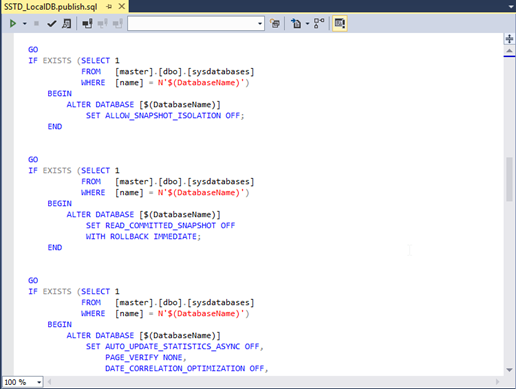Click the horizontal scrollbar right arrow

point(498,382)
